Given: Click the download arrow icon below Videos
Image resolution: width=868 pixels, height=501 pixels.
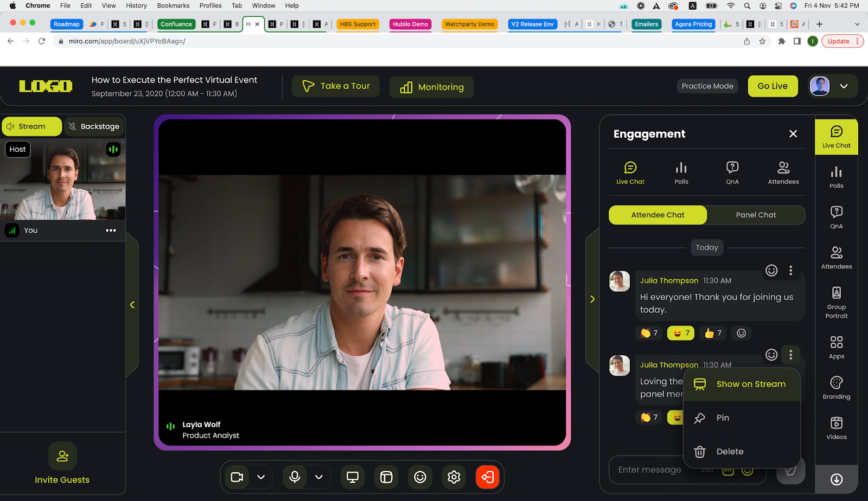Looking at the screenshot, I should click(x=836, y=479).
